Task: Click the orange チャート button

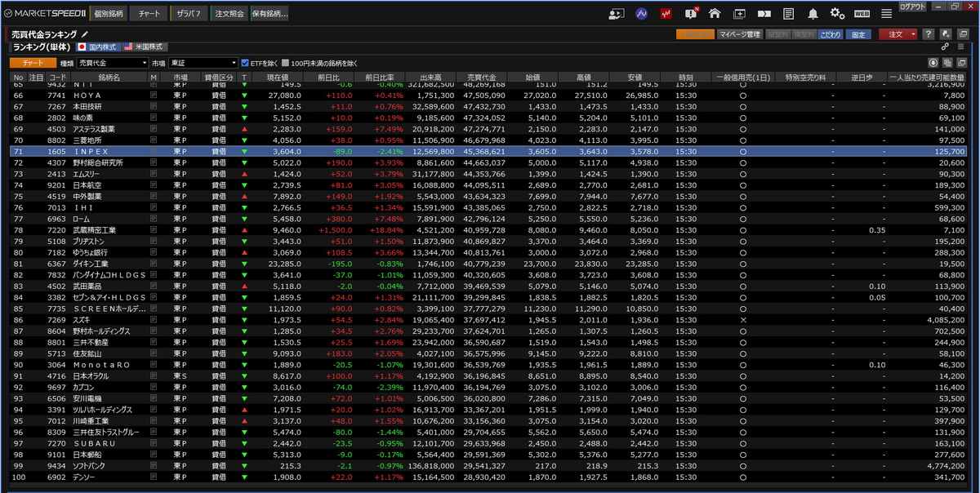Action: click(x=33, y=62)
